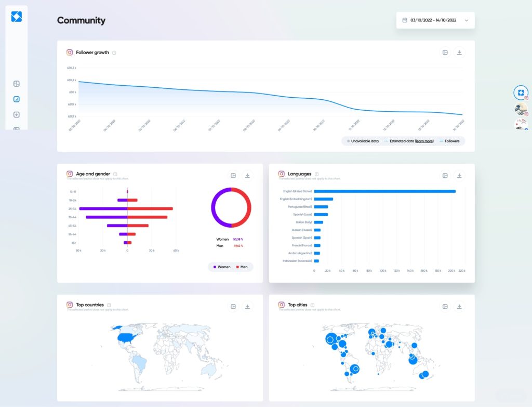Open the dashboard grid icon in sidebar
Screen dimensions: 532x407
[x=16, y=84]
